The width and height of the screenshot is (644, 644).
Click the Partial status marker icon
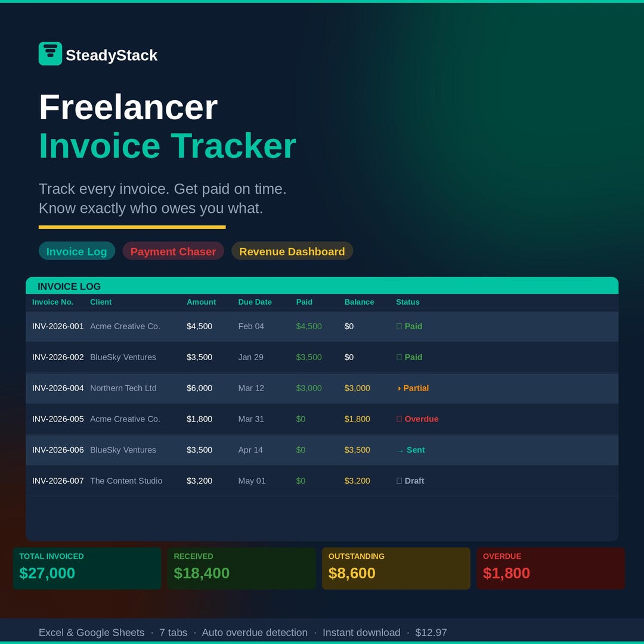[x=399, y=388]
